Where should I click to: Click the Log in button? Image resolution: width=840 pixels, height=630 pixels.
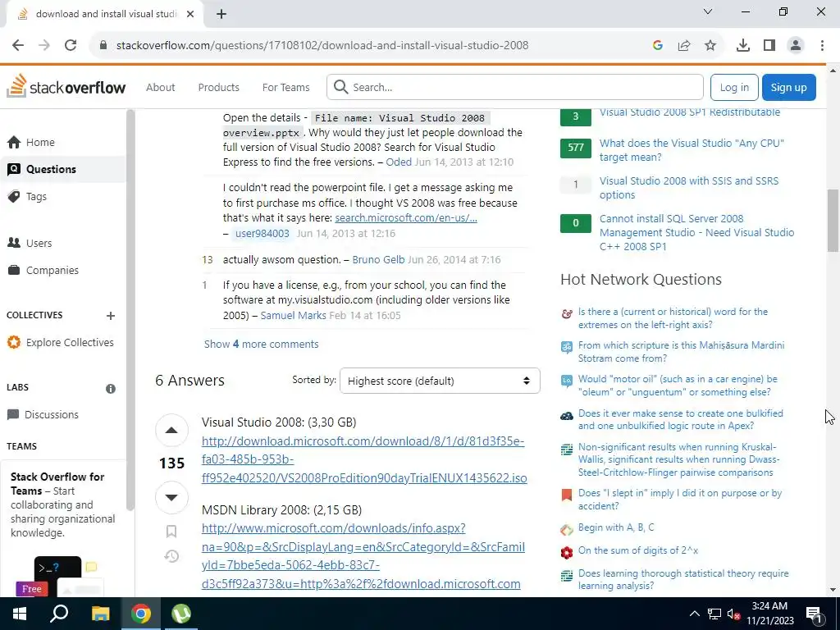tap(734, 87)
